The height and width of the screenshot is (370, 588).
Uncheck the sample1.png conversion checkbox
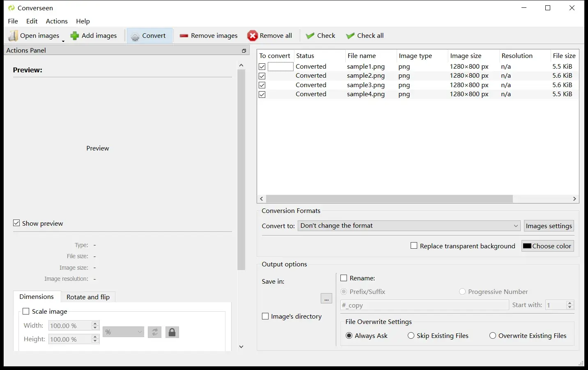click(262, 67)
